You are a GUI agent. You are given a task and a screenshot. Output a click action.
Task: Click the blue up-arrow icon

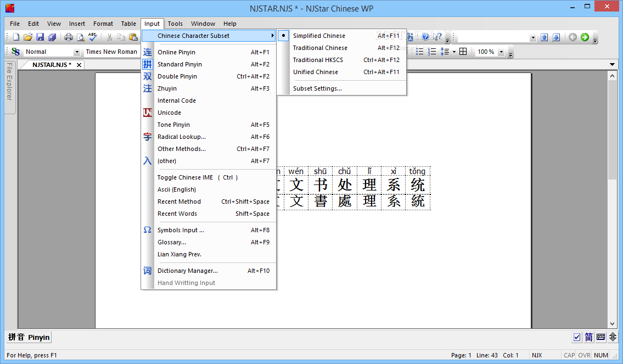click(545, 37)
